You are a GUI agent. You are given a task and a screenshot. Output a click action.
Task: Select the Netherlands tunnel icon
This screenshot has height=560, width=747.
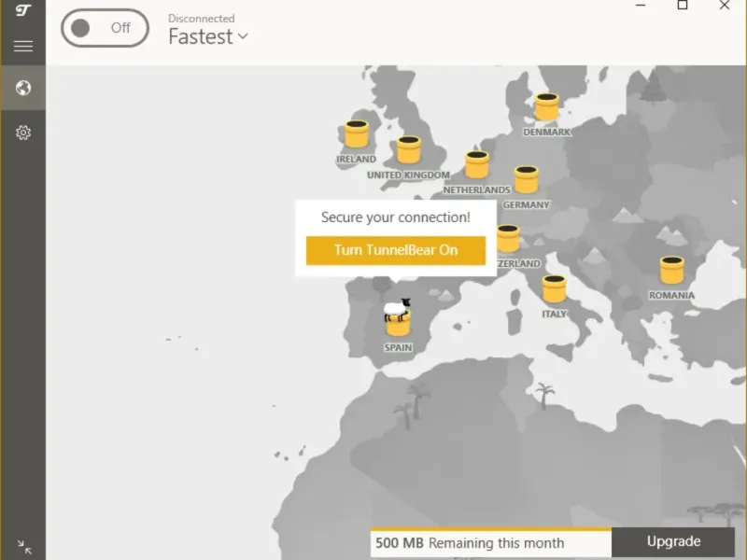tap(477, 165)
